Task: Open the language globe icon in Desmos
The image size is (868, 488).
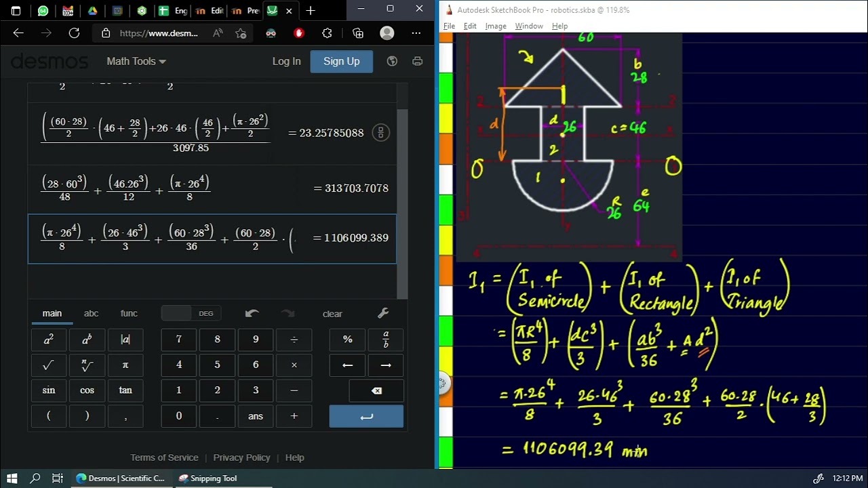Action: (x=392, y=61)
